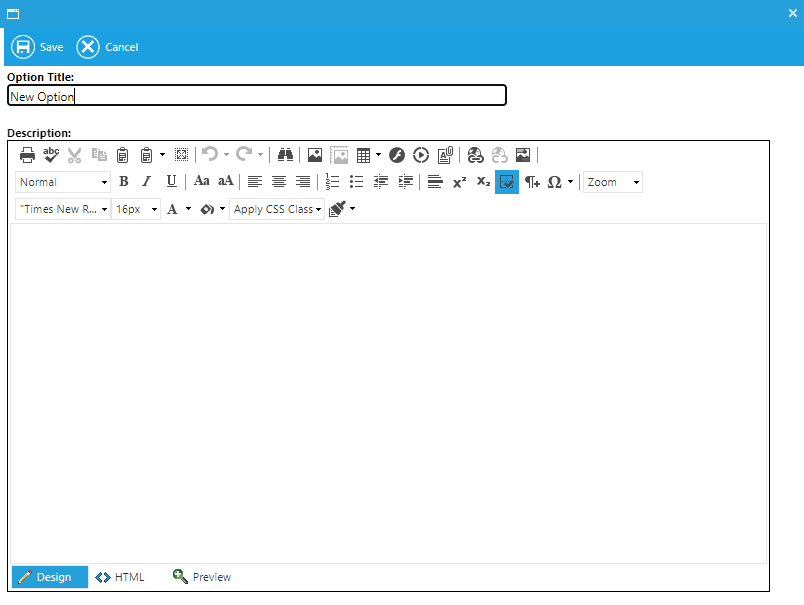Expand the Zoom dropdown
Image resolution: width=804 pixels, height=605 pixels.
(x=613, y=182)
